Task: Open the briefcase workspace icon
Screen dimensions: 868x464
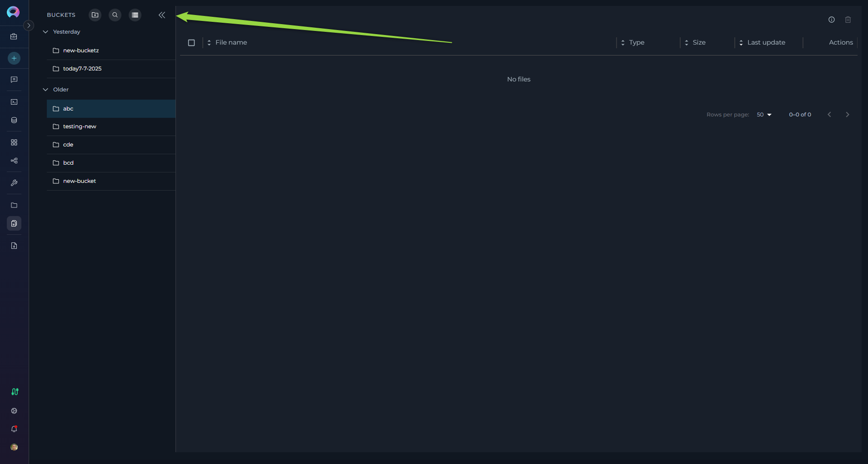Action: 14,36
